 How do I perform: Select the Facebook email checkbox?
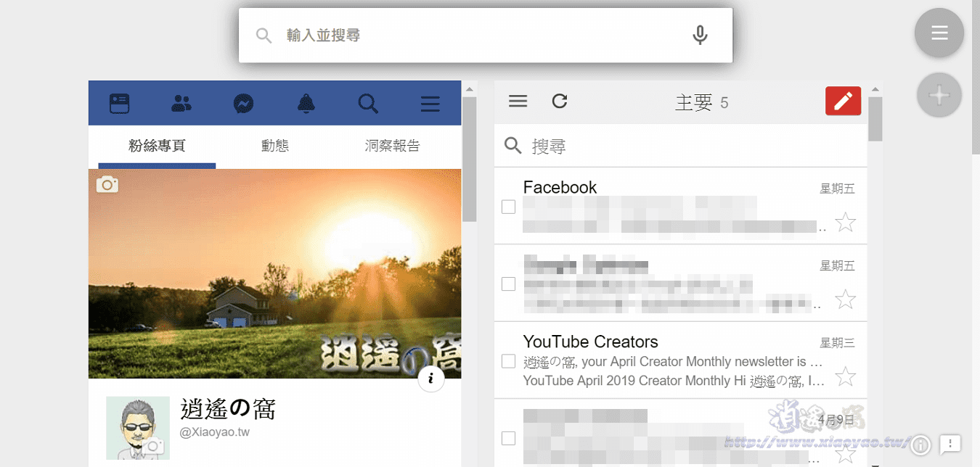pos(509,207)
